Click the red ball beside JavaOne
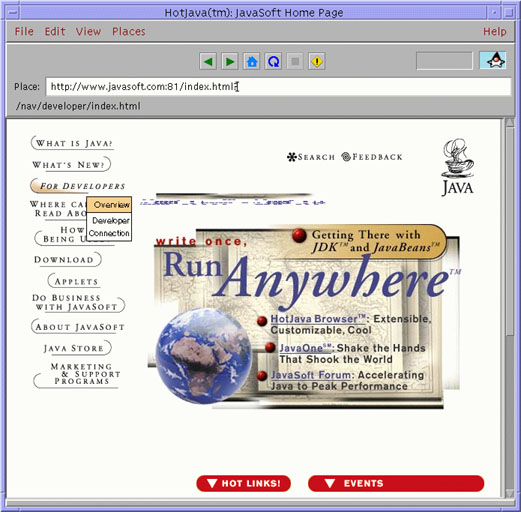521x512 pixels. coord(270,347)
